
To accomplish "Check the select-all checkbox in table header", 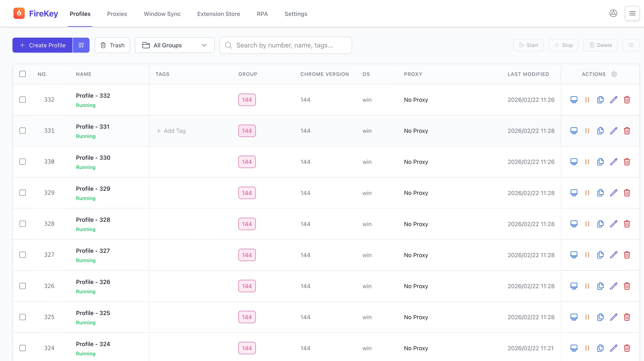I will [x=23, y=74].
